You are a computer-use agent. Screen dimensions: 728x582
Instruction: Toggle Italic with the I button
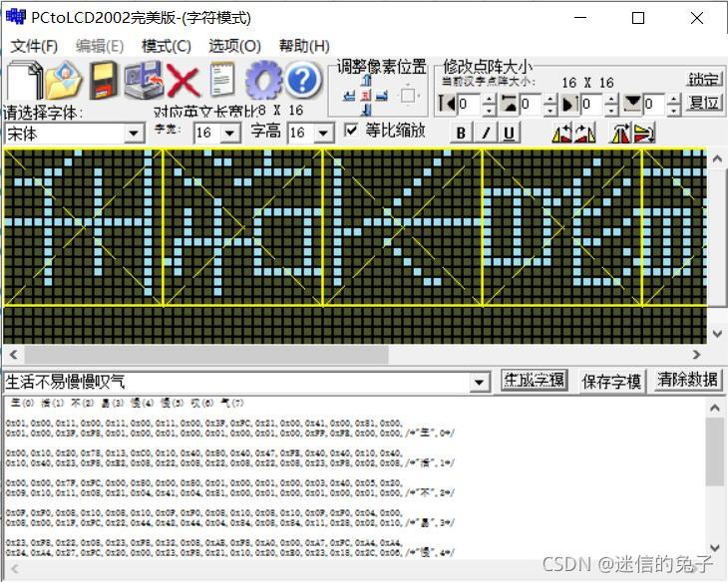tap(486, 134)
